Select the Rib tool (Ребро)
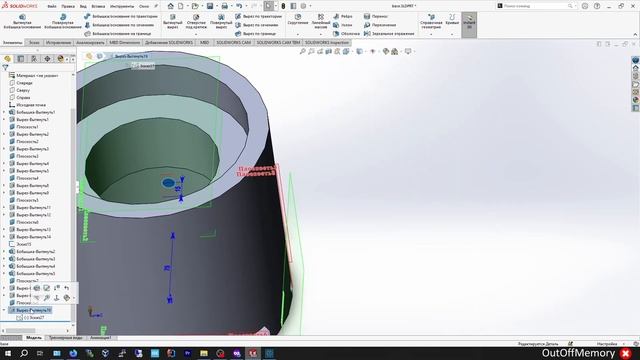 pyautogui.click(x=342, y=16)
